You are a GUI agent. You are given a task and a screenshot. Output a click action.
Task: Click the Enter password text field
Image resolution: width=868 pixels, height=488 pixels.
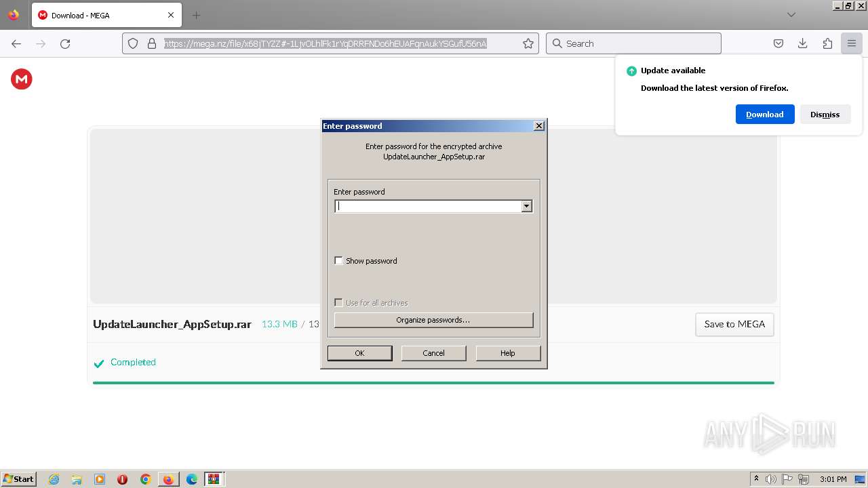click(428, 206)
